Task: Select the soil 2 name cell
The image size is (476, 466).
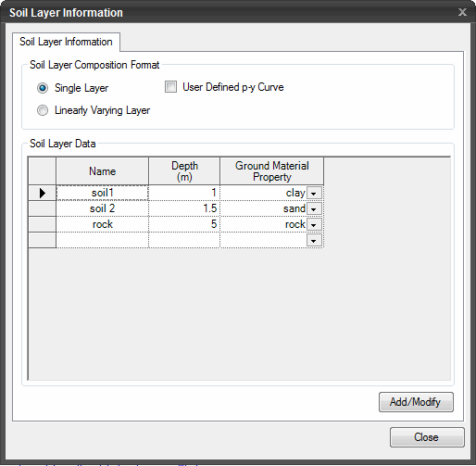Action: click(x=103, y=208)
